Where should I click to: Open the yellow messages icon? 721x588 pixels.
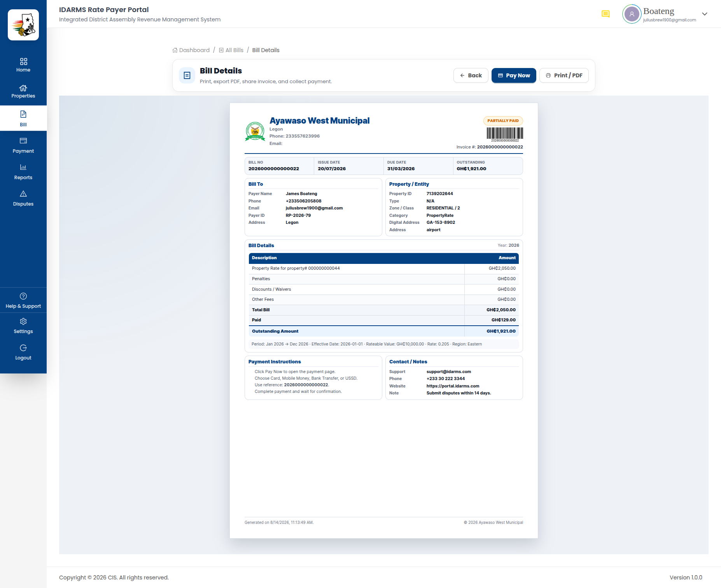pyautogui.click(x=605, y=14)
